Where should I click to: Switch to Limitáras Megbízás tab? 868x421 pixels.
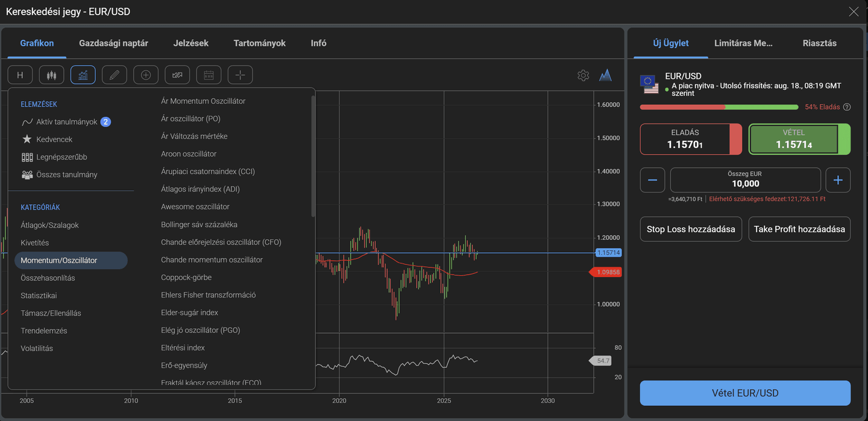point(743,43)
